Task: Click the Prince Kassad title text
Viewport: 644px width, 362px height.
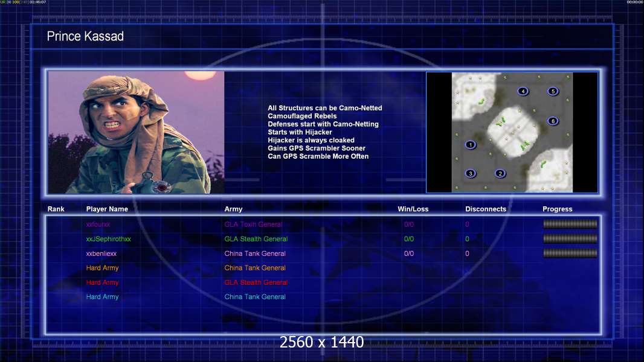Action: point(85,36)
